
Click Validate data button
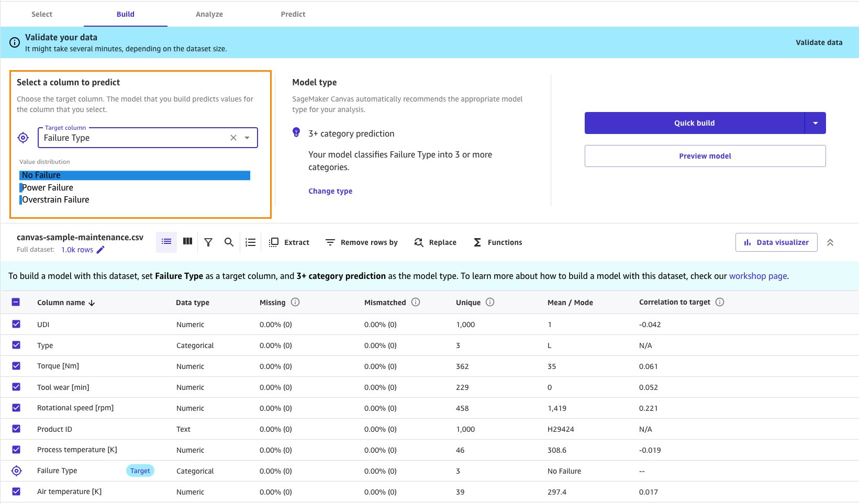[819, 42]
